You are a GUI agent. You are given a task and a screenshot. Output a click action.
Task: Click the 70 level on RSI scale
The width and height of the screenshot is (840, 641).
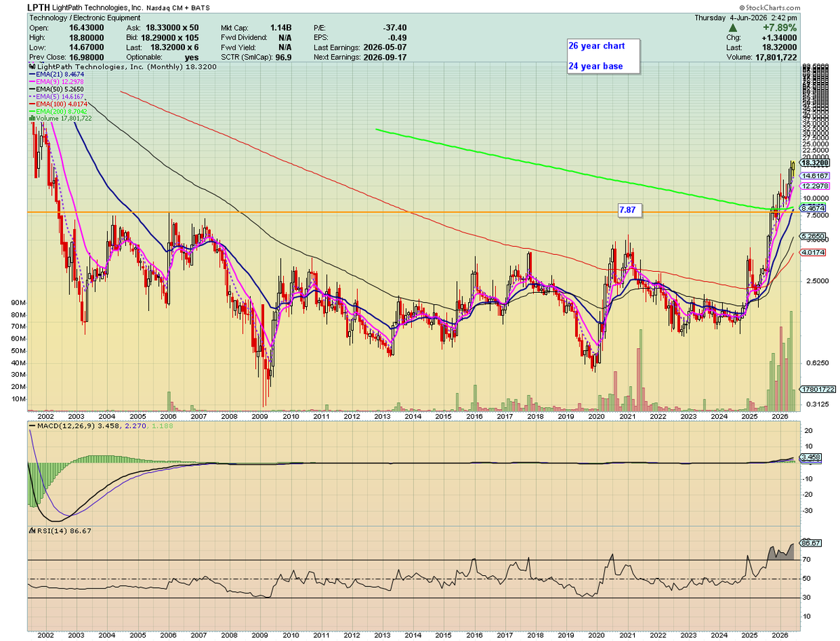pos(807,560)
